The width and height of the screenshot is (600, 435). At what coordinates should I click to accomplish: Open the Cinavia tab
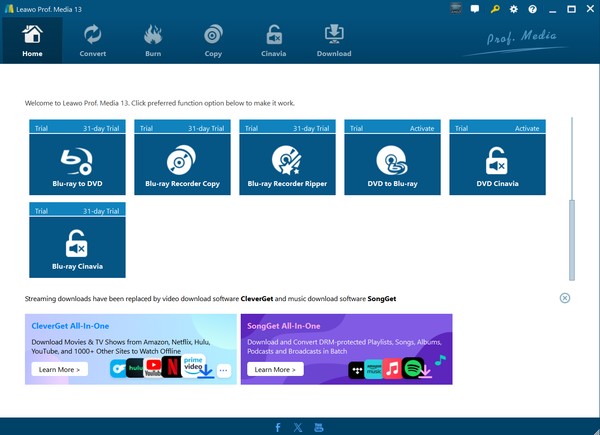pyautogui.click(x=274, y=41)
